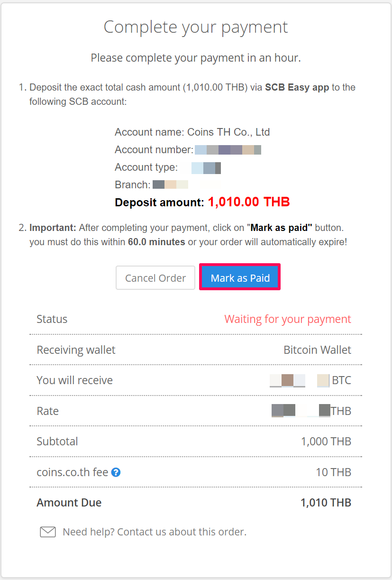Click the bold SCB Easy app text

point(297,87)
